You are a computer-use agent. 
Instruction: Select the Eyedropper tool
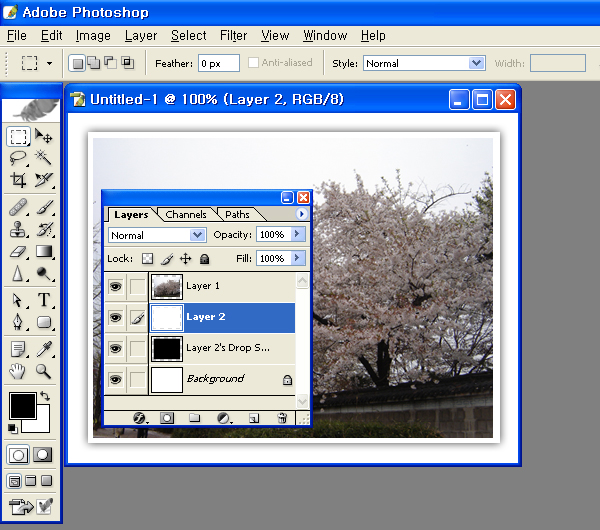pos(43,349)
